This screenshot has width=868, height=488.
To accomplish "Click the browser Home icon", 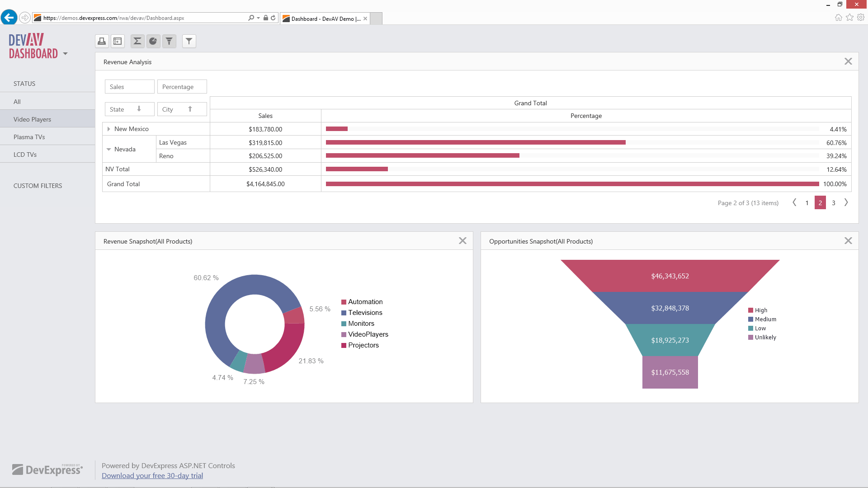I will pyautogui.click(x=839, y=17).
